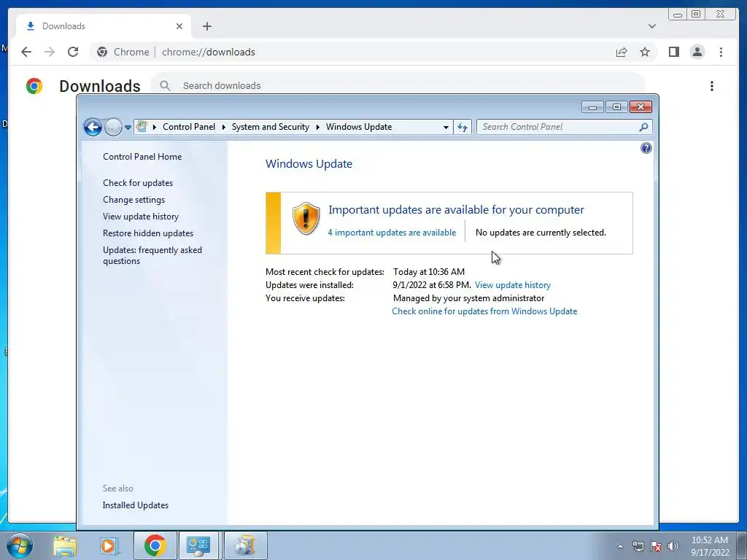This screenshot has width=747, height=560.
Task: Click the magnifier icon in Search Control Panel
Action: [x=643, y=127]
